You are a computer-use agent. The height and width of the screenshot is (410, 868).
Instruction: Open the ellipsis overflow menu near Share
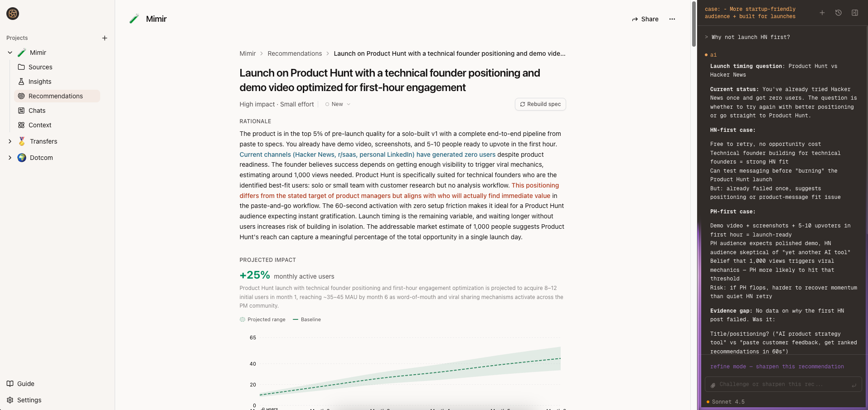672,19
